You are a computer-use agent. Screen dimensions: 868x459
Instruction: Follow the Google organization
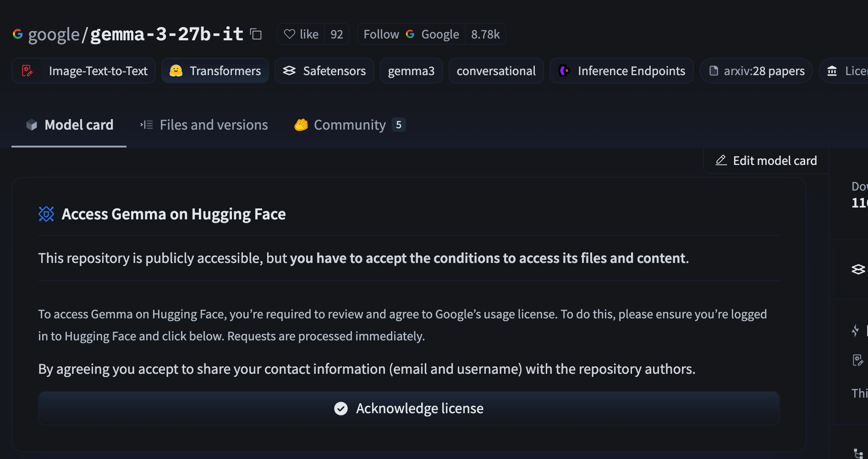[x=411, y=34]
